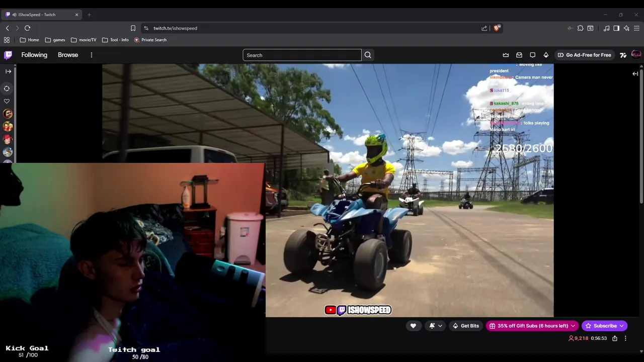Click Go Ad-Free for Free button
Viewport: 644px width, 362px height.
point(584,55)
